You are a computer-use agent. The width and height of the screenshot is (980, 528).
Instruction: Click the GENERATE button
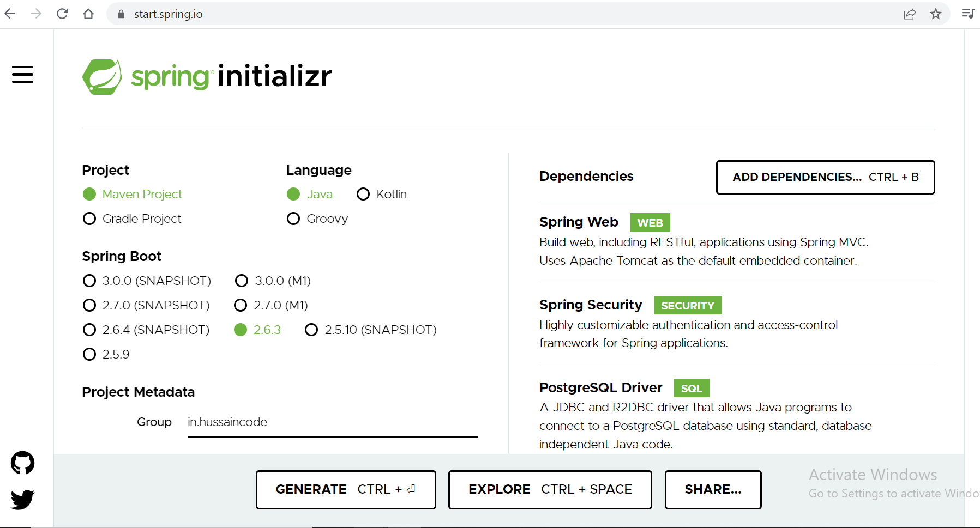[x=345, y=489]
